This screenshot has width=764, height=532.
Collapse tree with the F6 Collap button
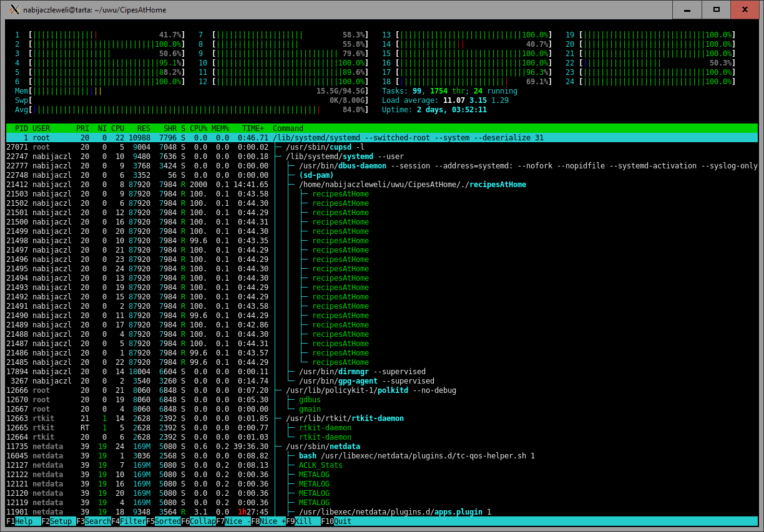[x=197, y=521]
